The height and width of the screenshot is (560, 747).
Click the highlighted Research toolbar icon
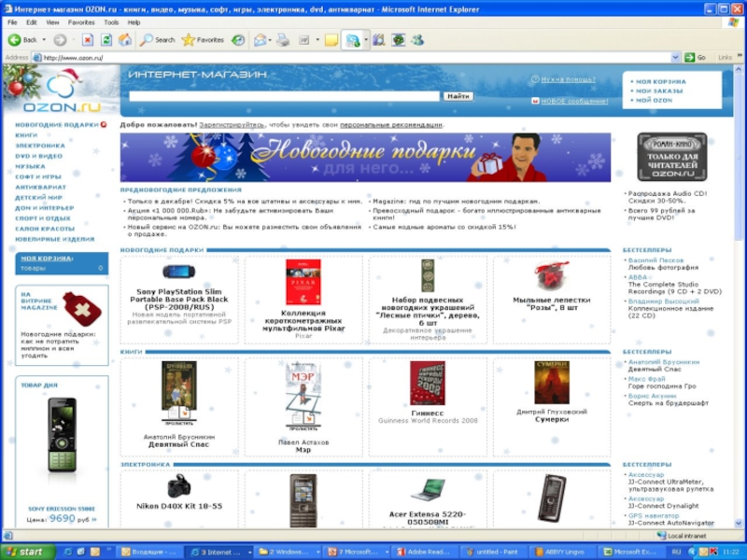pyautogui.click(x=353, y=40)
